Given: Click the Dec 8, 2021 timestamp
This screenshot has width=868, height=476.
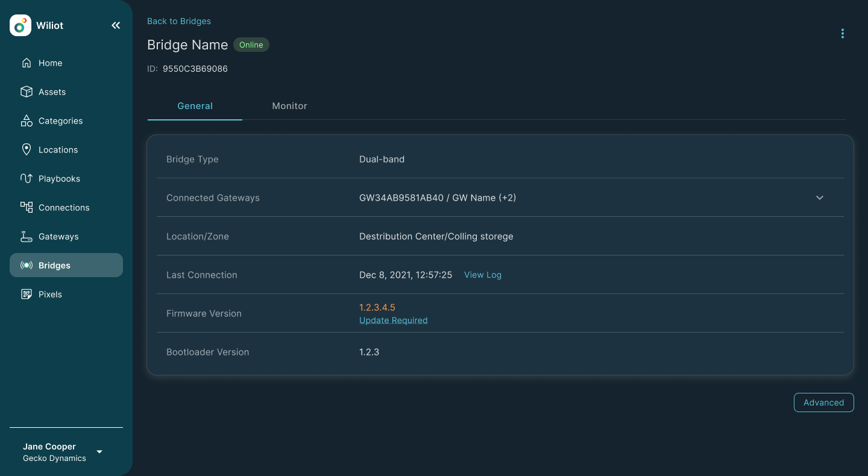Looking at the screenshot, I should pyautogui.click(x=406, y=275).
